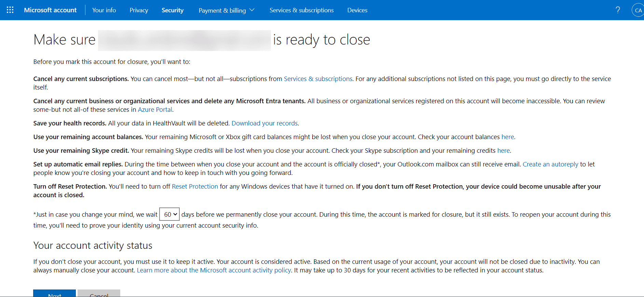Click 'here' link for Skype credits
The height and width of the screenshot is (297, 644).
coord(504,150)
